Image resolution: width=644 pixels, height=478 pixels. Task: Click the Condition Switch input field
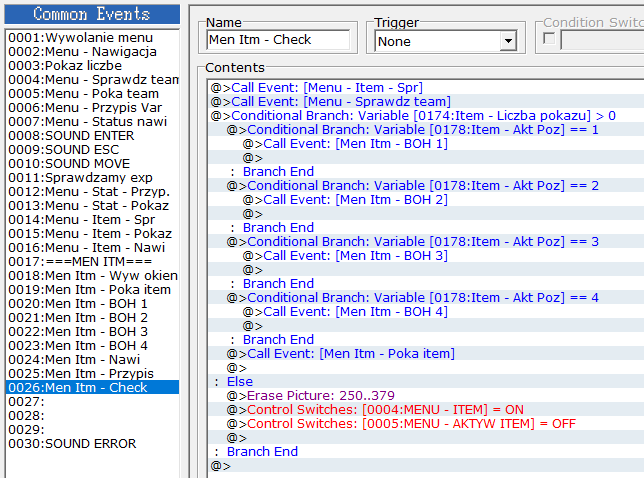click(602, 41)
